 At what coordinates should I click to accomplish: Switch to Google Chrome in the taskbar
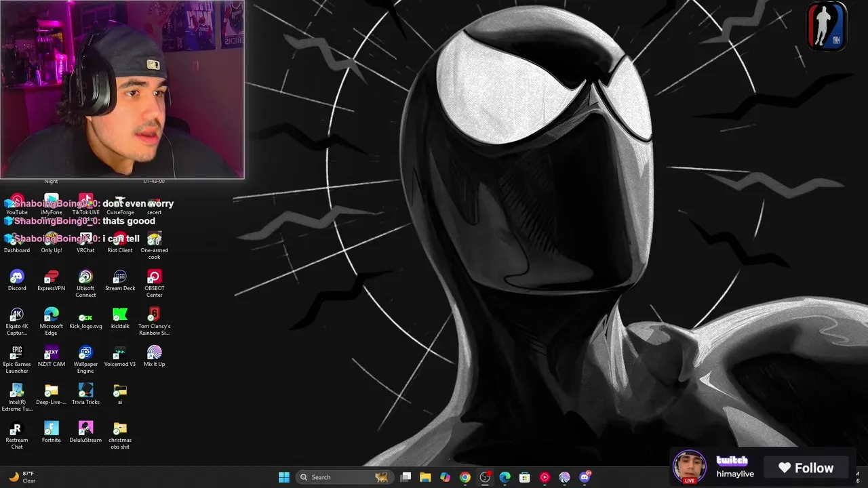coord(465,477)
